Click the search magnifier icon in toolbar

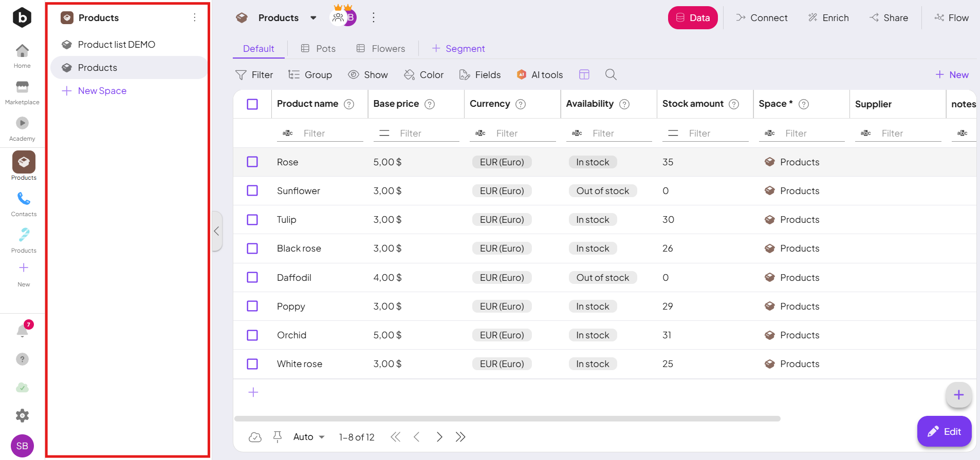pos(611,75)
